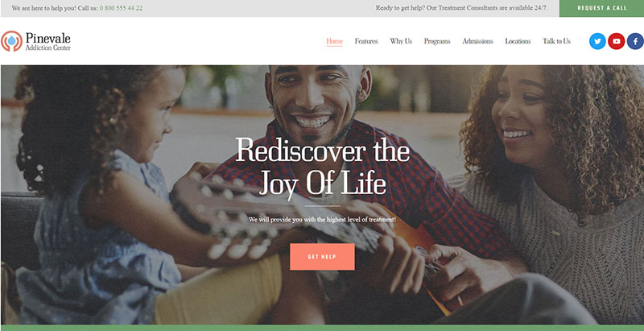Click the Pinevale Addiction Center site title
Image resolution: width=644 pixels, height=331 pixels.
coord(47,42)
